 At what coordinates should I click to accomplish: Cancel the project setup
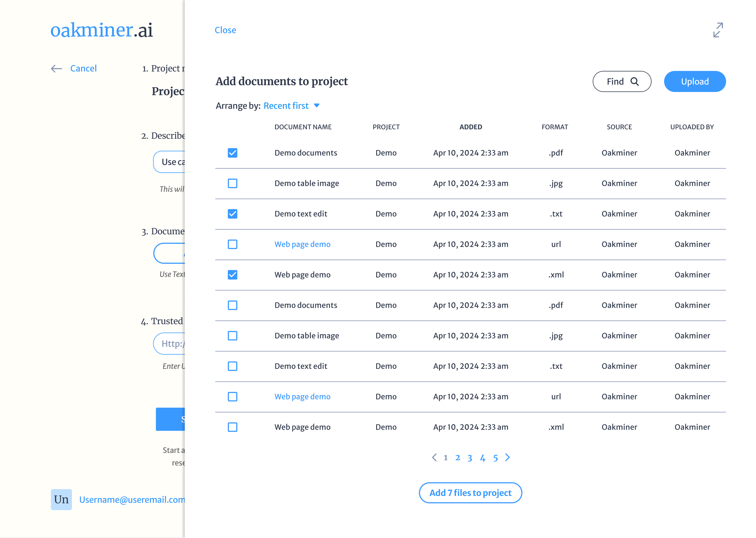pyautogui.click(x=83, y=68)
